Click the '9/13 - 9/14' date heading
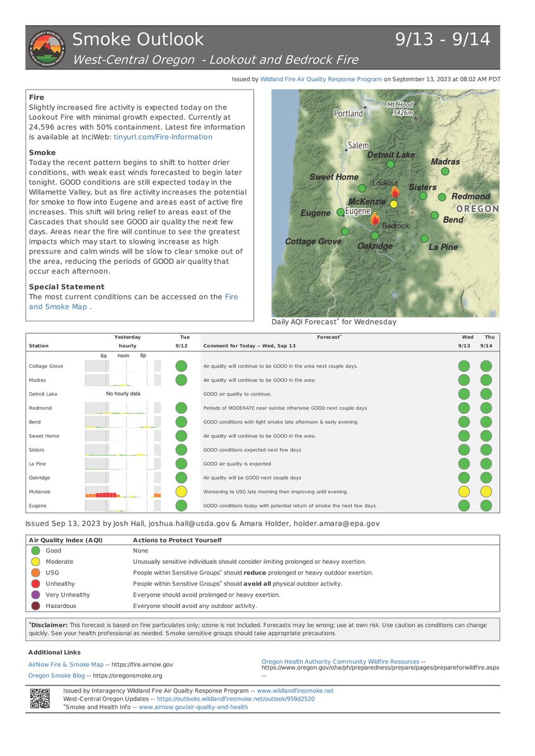The height and width of the screenshot is (756, 535). click(x=442, y=39)
